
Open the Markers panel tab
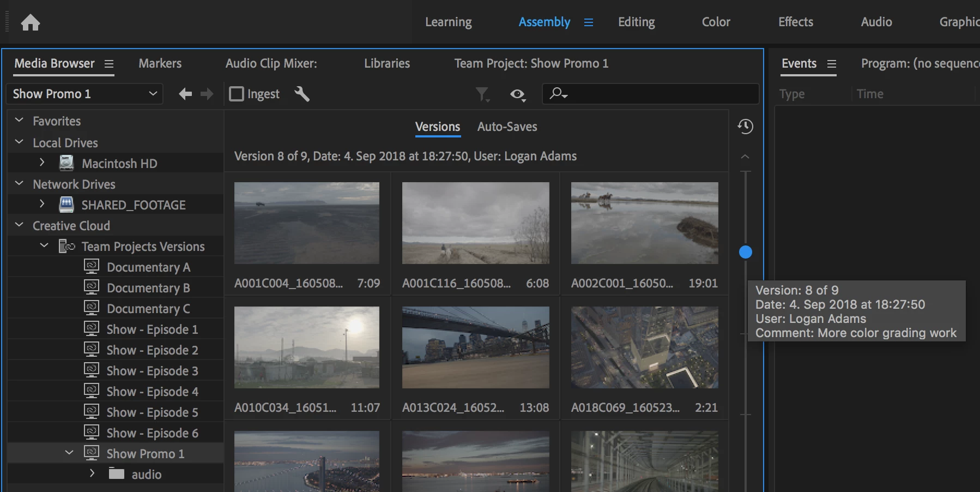pos(160,64)
